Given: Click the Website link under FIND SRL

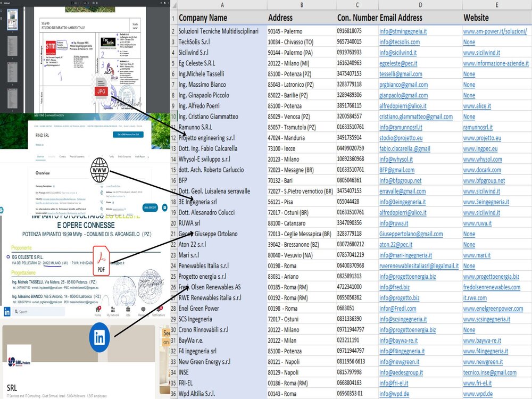Looking at the screenshot, I should pos(39,145).
